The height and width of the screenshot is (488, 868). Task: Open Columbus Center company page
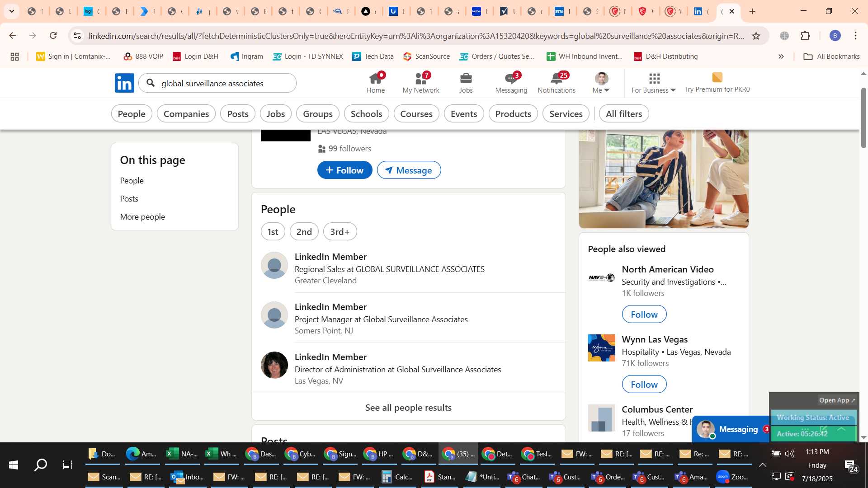pyautogui.click(x=657, y=409)
